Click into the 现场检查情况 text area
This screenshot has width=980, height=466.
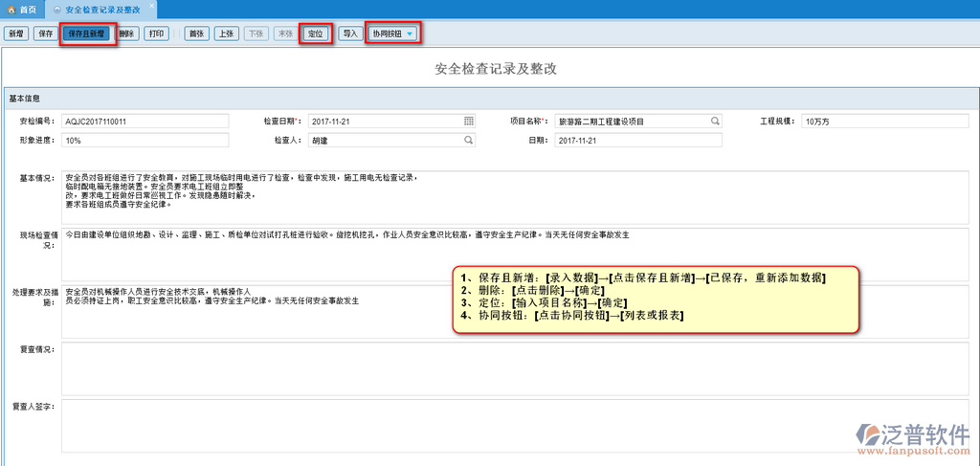point(515,255)
